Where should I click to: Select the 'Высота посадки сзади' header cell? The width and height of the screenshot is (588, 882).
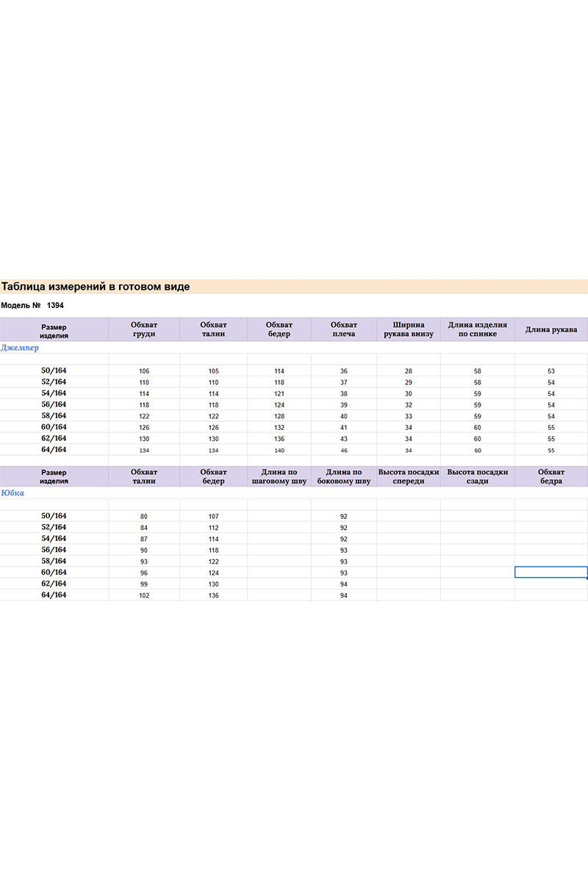[x=477, y=476]
